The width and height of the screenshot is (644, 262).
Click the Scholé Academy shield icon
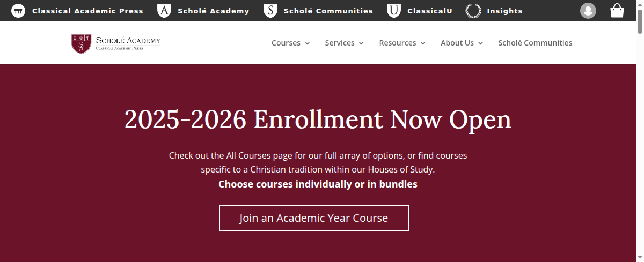pyautogui.click(x=164, y=11)
